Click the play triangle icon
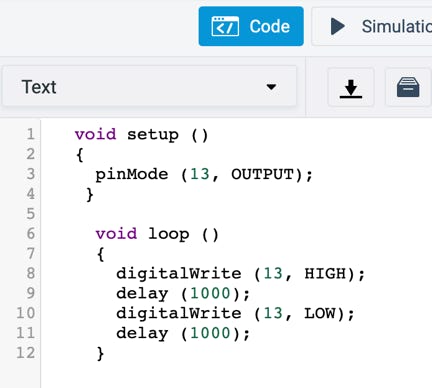Screen dimensions: 432x388 pyautogui.click(x=337, y=26)
